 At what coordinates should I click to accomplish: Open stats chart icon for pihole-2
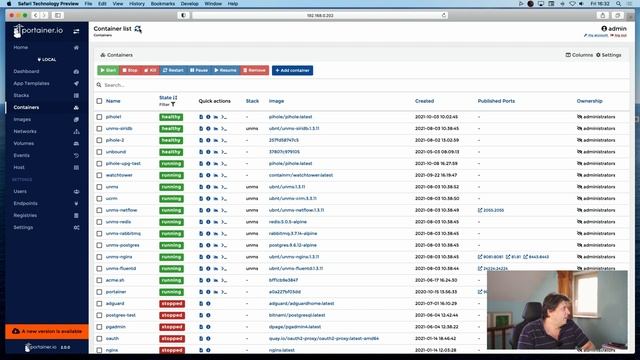[216, 140]
